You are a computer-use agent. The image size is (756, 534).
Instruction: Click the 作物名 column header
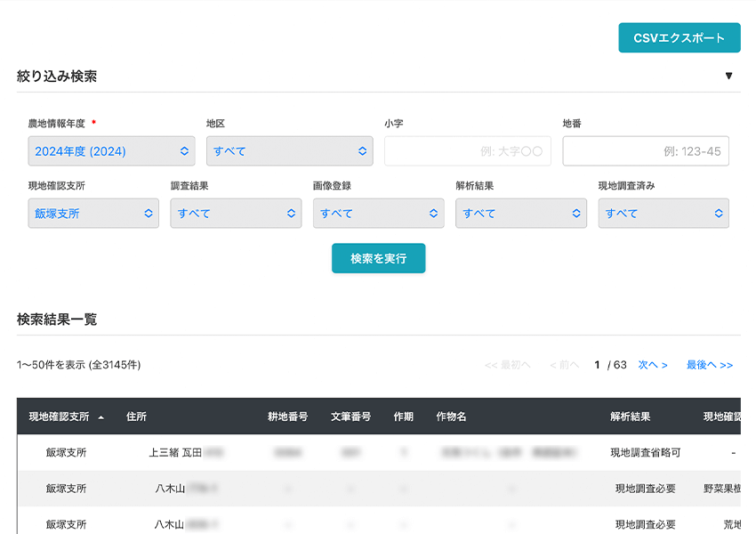(x=451, y=417)
